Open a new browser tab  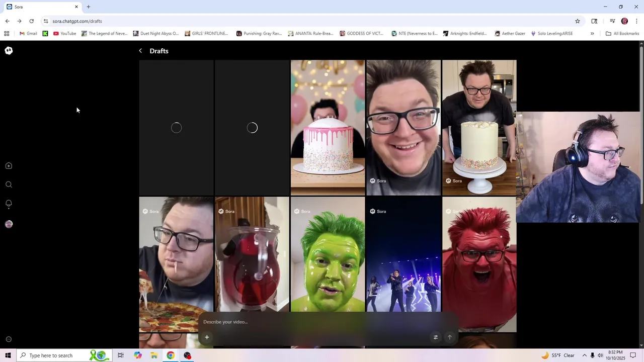[89, 7]
